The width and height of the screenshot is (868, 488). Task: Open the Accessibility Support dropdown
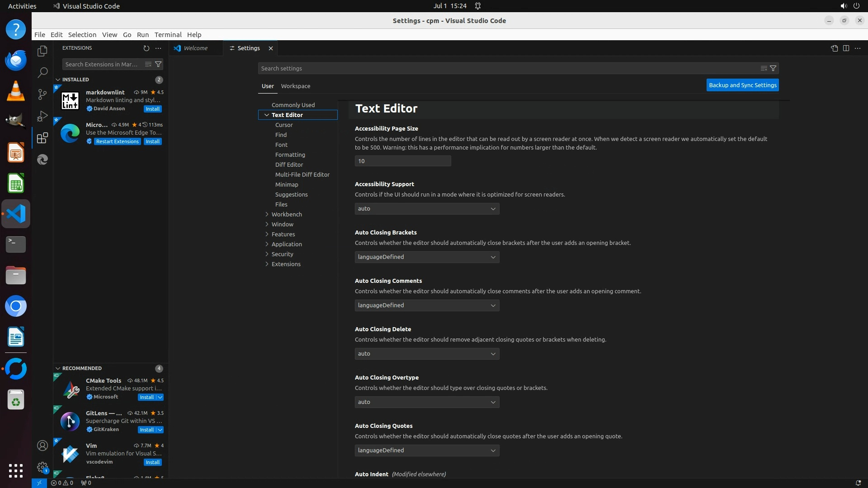pos(427,209)
